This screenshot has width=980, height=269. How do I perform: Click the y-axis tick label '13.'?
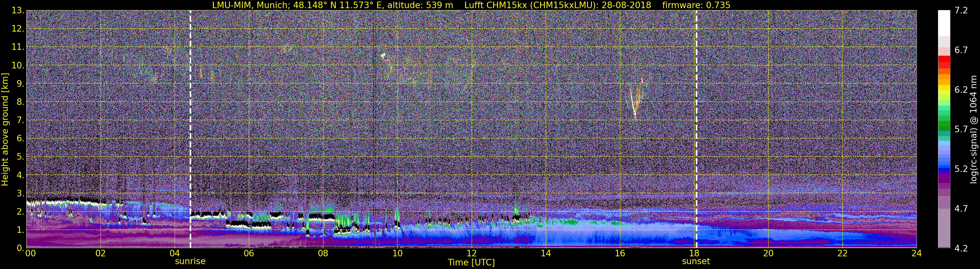point(18,10)
